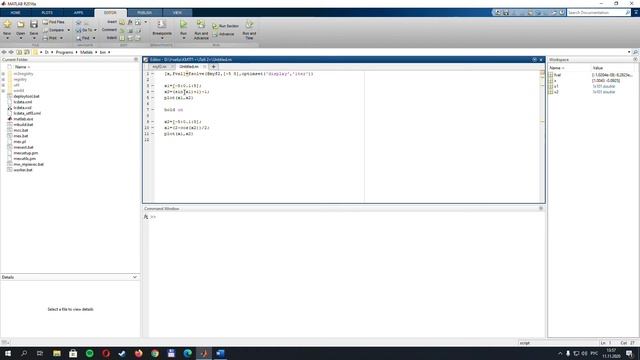640x360 pixels.
Task: Expand the util folder
Action: click(x=4, y=85)
